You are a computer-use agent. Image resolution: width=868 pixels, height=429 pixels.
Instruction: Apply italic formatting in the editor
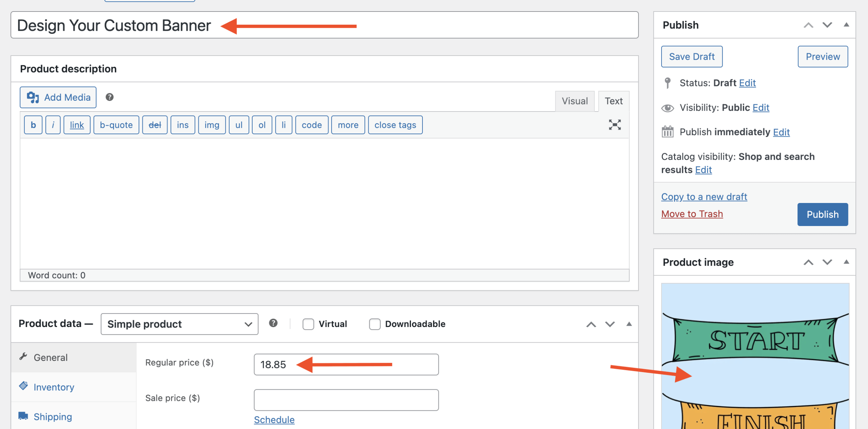(x=53, y=125)
